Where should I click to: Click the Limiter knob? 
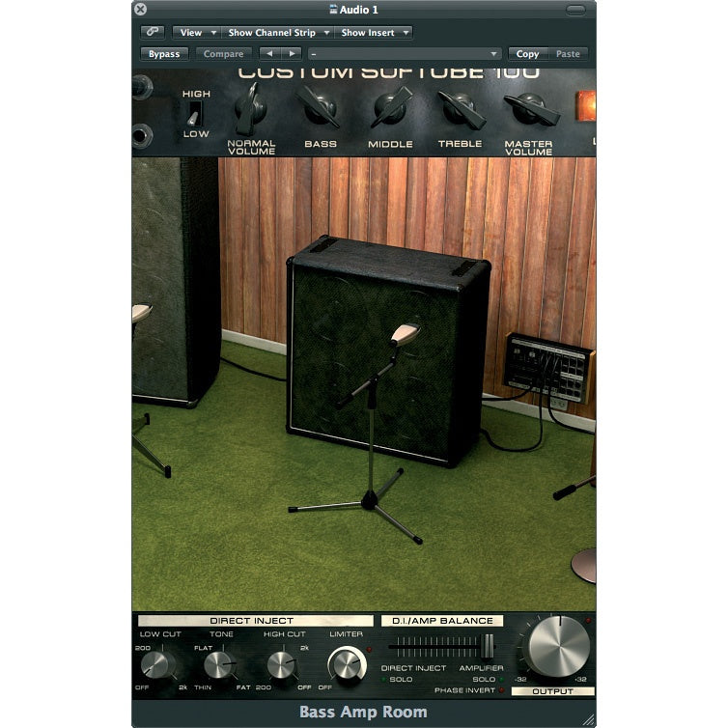347,664
